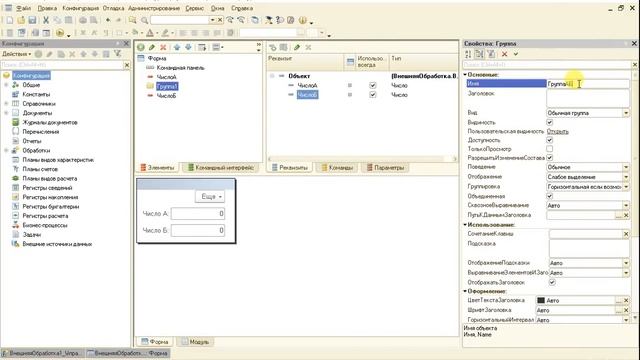Toggle the РазрешитьИзменениеСостава checkbox

pos(550,158)
